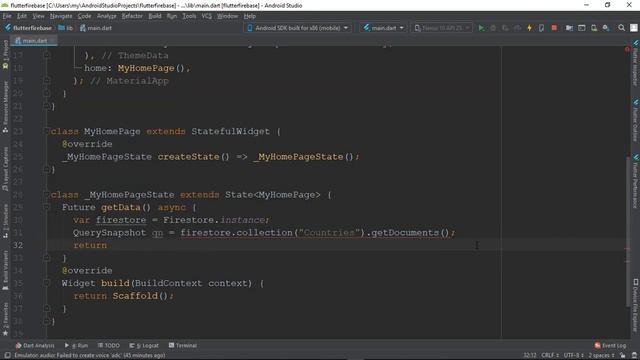The height and width of the screenshot is (360, 640).
Task: Open UTF-8 encoding selector
Action: tap(573, 356)
